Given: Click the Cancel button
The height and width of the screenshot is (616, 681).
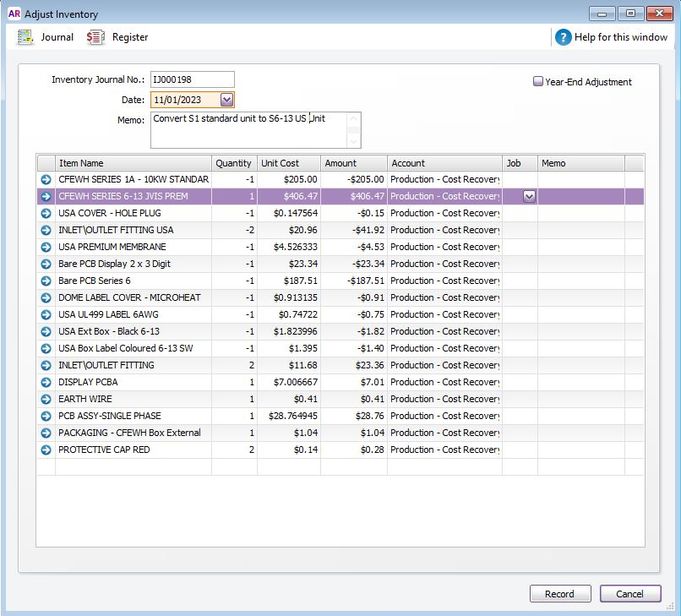Looking at the screenshot, I should (630, 594).
